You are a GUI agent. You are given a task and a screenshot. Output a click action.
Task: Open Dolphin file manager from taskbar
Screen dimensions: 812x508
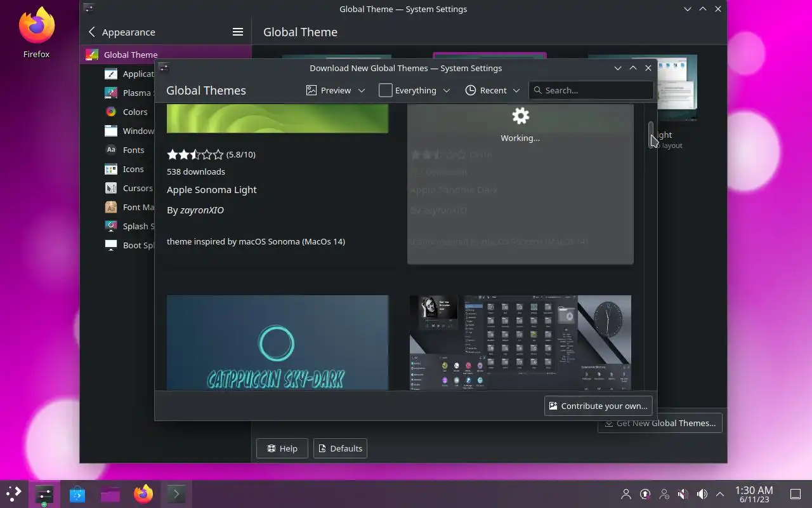point(110,493)
